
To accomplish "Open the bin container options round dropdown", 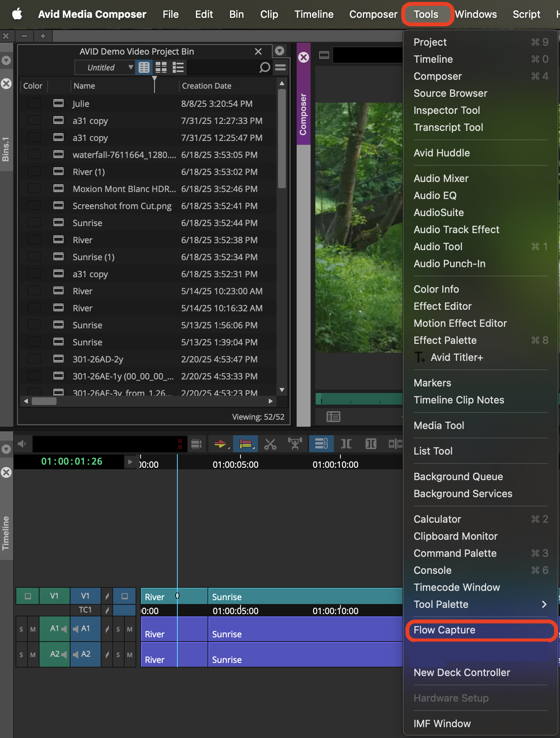I will (x=280, y=51).
